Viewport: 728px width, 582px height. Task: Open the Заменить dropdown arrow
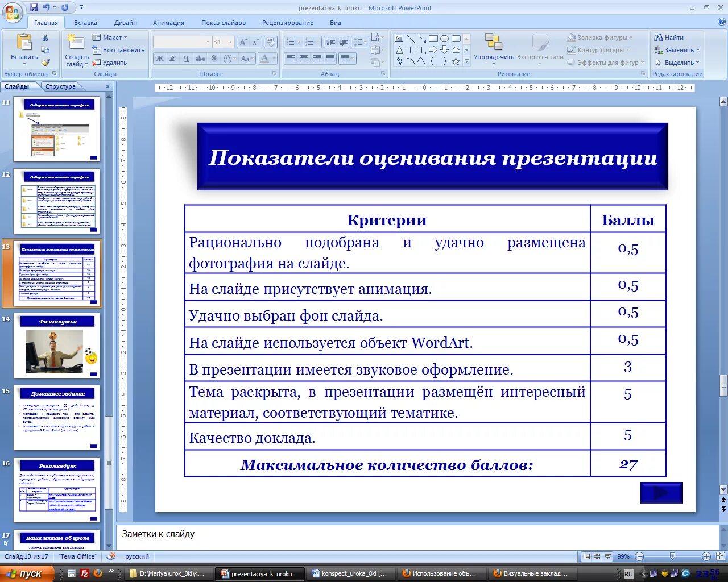pyautogui.click(x=698, y=50)
